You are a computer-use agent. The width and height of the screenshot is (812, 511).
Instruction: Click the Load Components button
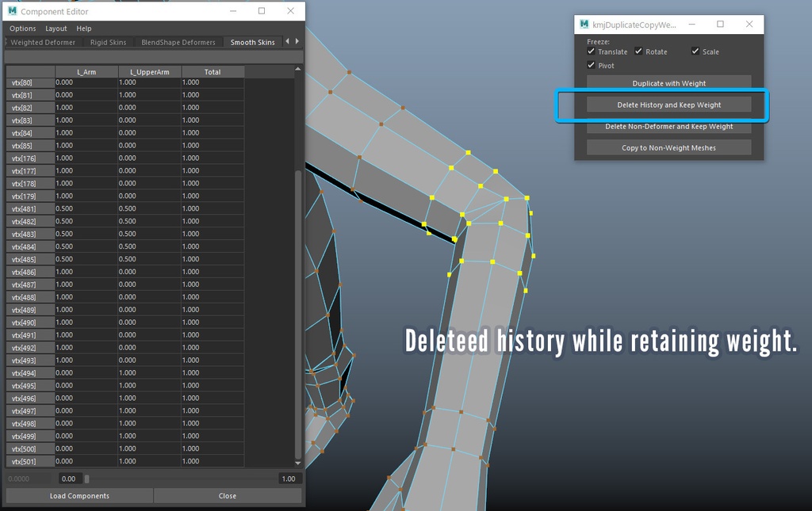(79, 496)
